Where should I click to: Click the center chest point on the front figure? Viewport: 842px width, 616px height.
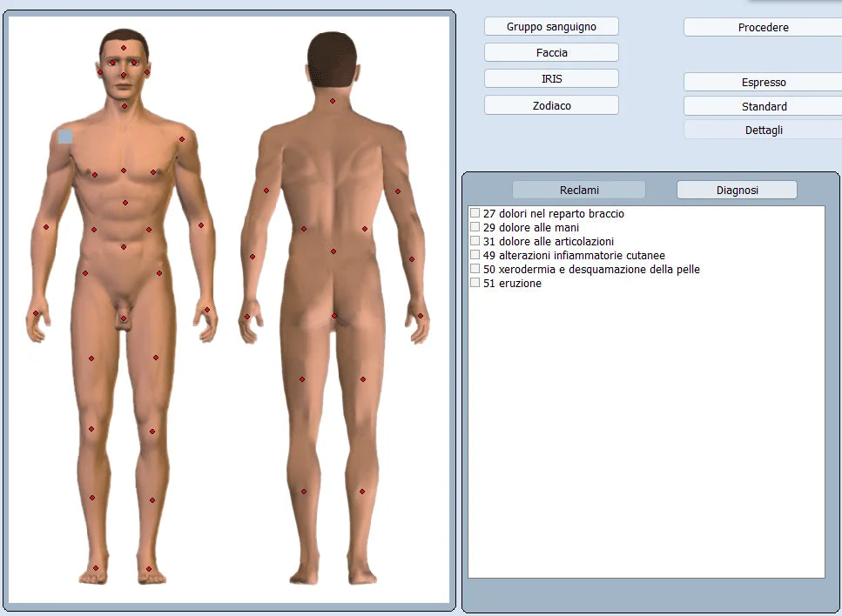click(x=124, y=171)
